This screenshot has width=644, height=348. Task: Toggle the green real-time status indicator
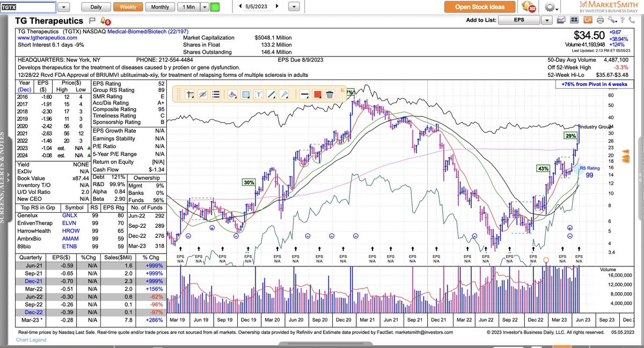point(215,7)
